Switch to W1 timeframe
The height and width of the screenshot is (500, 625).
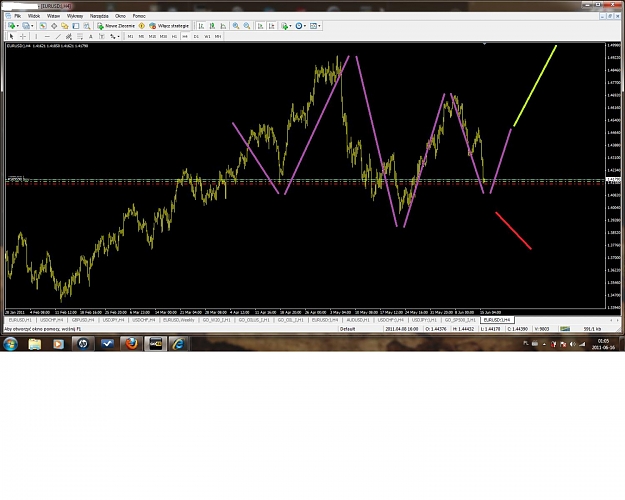coord(207,36)
